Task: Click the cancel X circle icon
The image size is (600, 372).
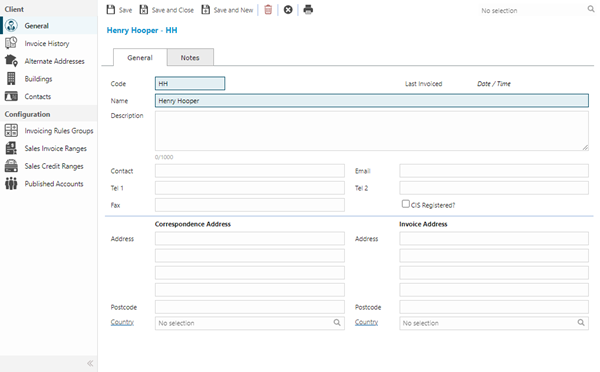Action: tap(288, 10)
